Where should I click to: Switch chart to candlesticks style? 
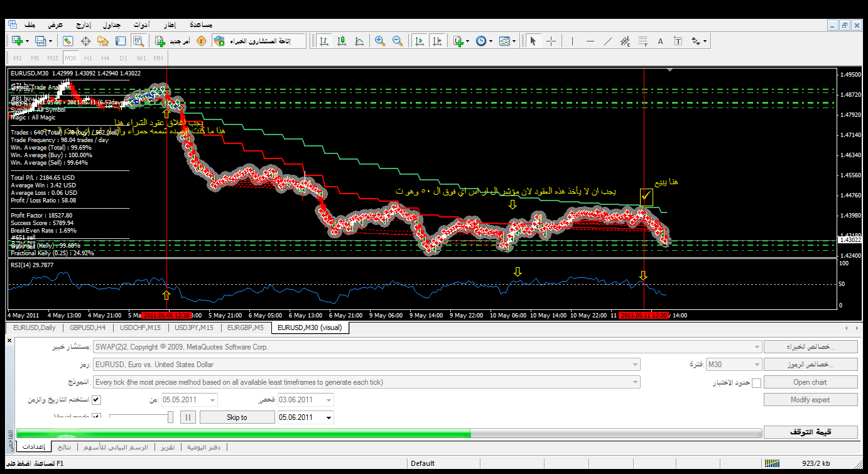pos(342,41)
